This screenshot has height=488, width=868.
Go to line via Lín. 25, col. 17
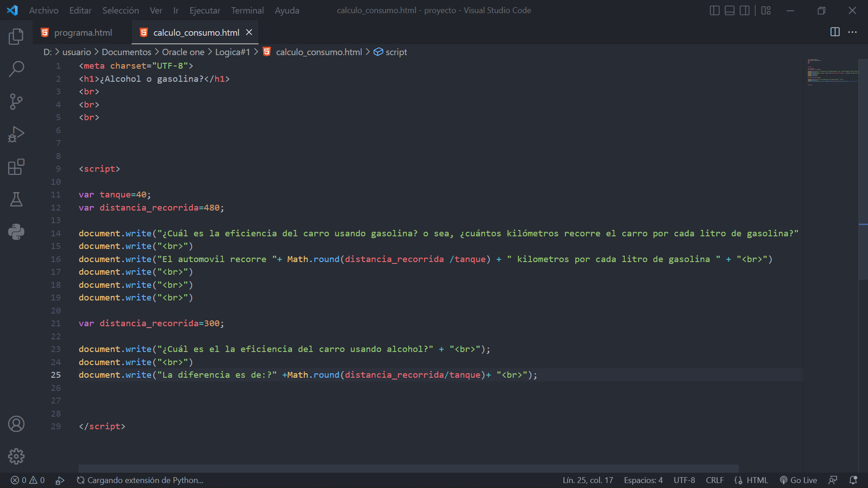588,480
